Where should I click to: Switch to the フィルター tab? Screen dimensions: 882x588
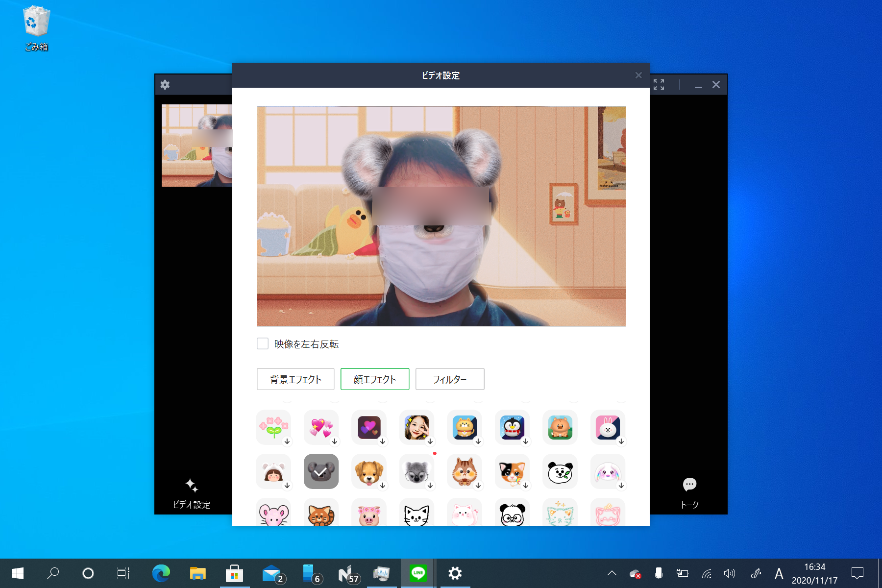coord(450,379)
